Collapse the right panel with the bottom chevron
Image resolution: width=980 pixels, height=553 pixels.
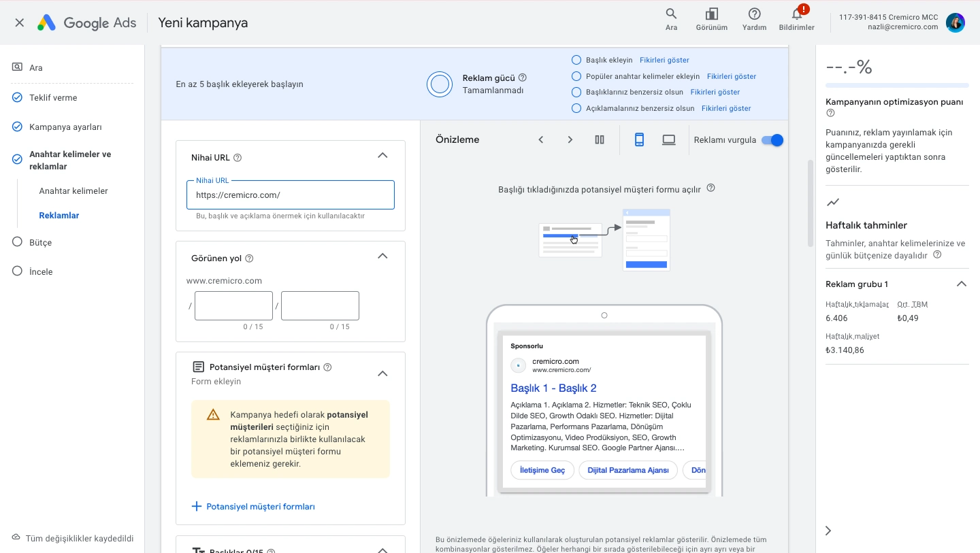828,531
